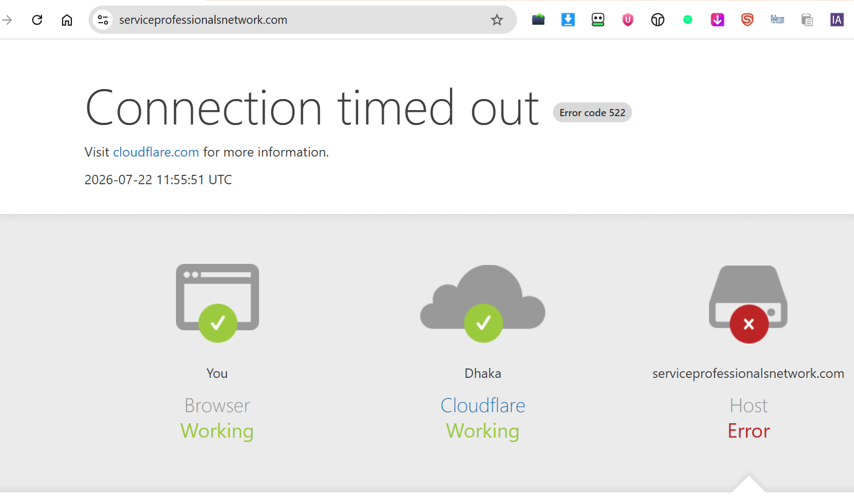
Task: Open the site information icon
Action: pos(103,20)
